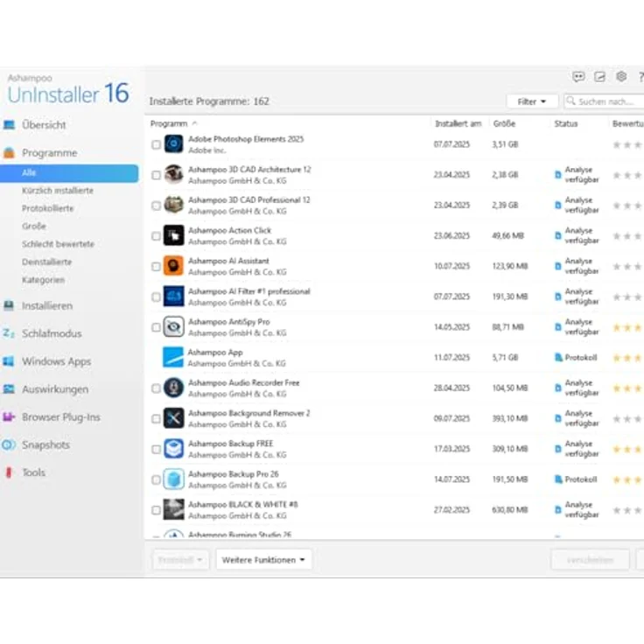Image resolution: width=644 pixels, height=644 pixels.
Task: Click the Protokoll status icon for Ashampoo App
Action: point(558,357)
